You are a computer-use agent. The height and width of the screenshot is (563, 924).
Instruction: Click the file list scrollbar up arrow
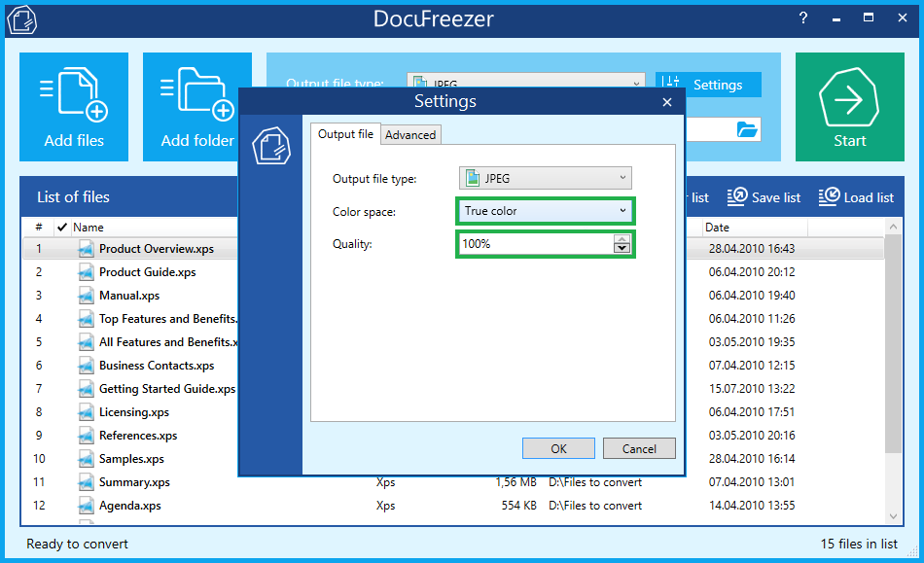893,227
